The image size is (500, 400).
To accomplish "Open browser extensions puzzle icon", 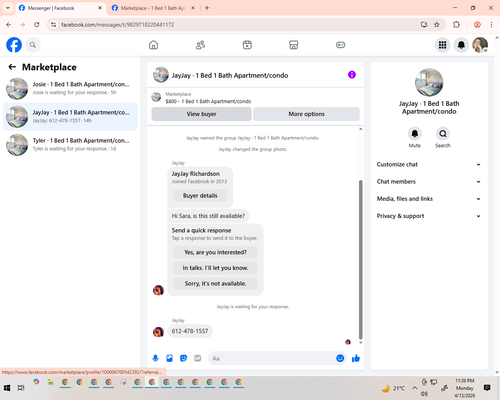I will (x=456, y=25).
